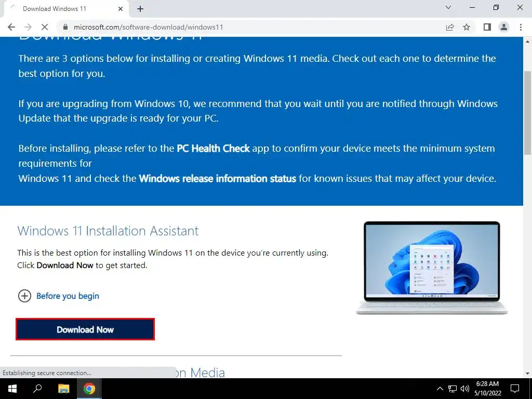Open the volume control tray icon
Viewport: 532px width, 399px height.
coord(465,389)
